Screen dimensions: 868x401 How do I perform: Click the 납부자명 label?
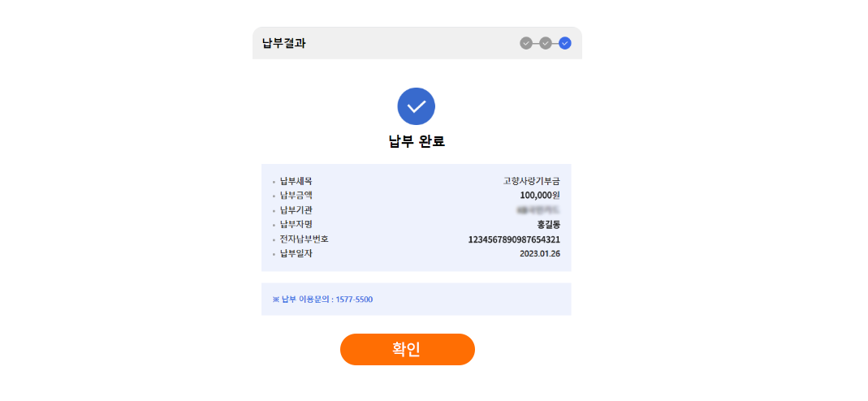pyautogui.click(x=296, y=225)
